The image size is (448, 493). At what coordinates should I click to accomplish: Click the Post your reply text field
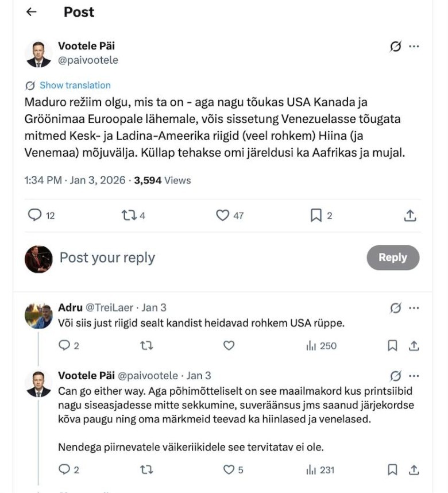click(107, 257)
